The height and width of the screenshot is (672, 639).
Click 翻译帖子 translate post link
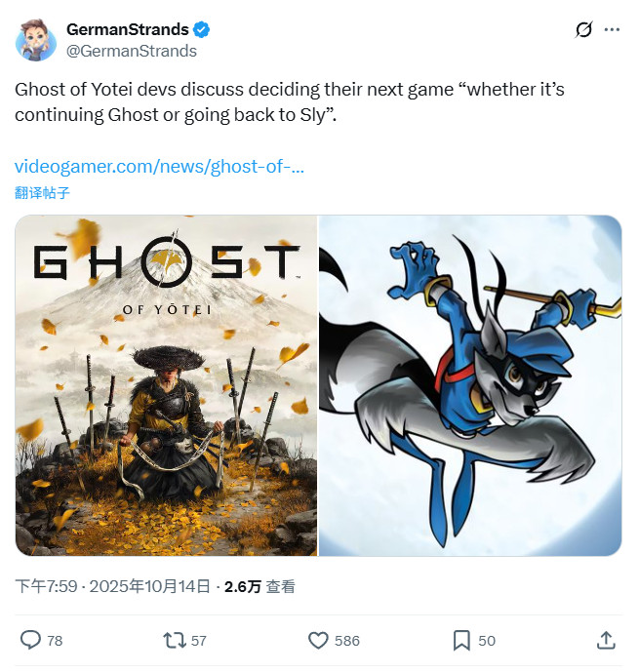42,193
